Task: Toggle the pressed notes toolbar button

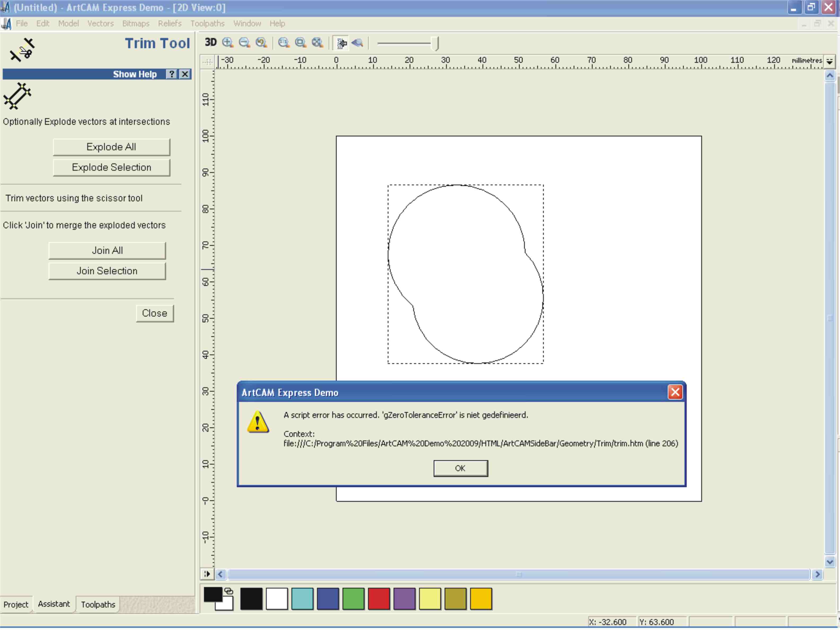Action: [341, 43]
